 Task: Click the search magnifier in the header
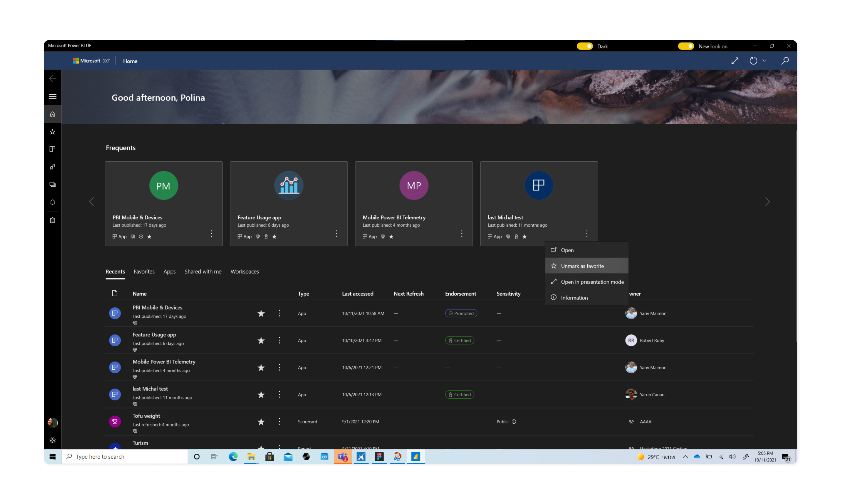tap(785, 61)
